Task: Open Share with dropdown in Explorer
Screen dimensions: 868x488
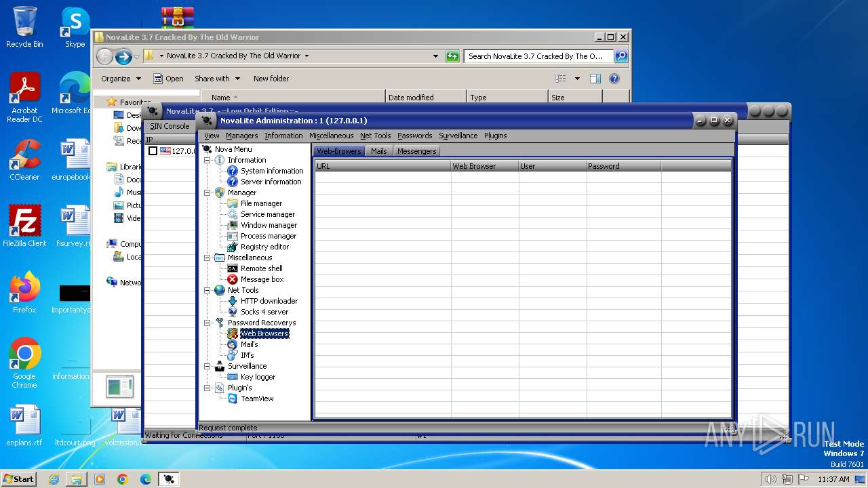Action: 217,79
